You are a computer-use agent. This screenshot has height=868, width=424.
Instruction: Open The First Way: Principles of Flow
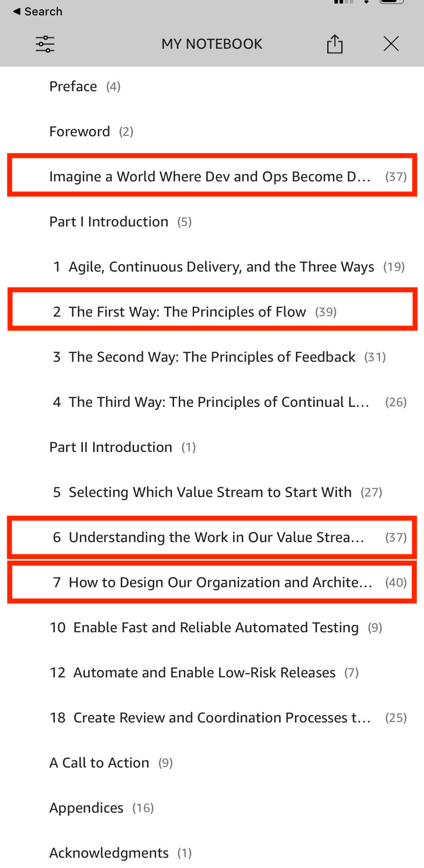pos(187,312)
